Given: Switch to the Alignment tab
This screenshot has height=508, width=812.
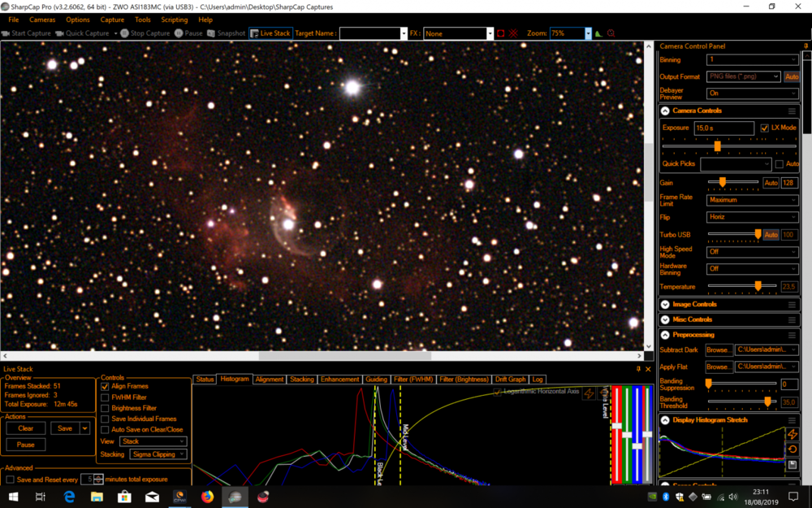Looking at the screenshot, I should coord(270,380).
